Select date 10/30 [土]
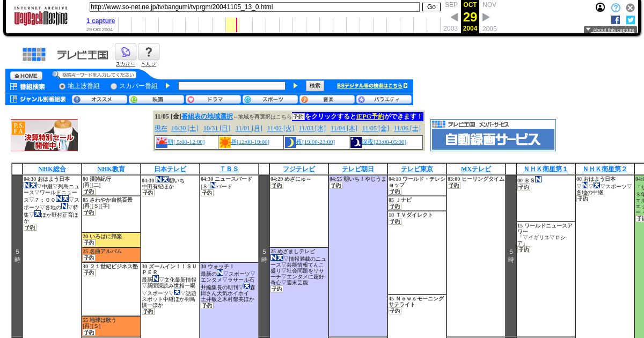 coord(185,129)
